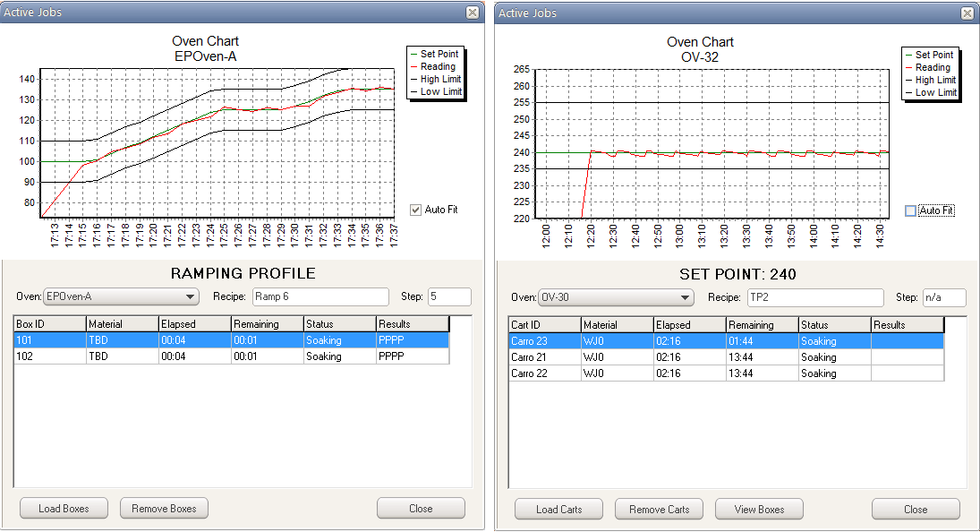The image size is (980, 532).
Task: Click Remove Carts button
Action: pyautogui.click(x=659, y=510)
